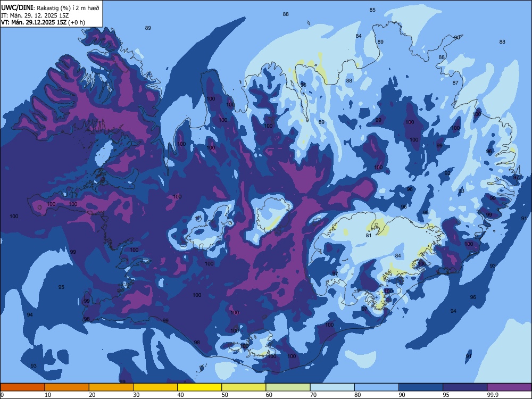Click the 'IT: Mán. 29. 12. 2025 15Z' line
Screen dimensions: 532x399
[x=35, y=15]
